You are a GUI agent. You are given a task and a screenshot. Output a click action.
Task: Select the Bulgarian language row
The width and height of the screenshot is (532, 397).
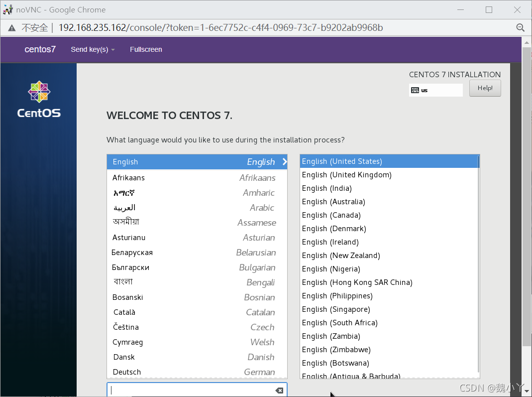(197, 267)
